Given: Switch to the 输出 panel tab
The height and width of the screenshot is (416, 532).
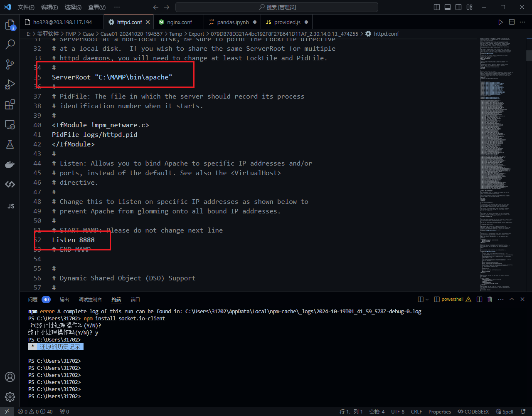Looking at the screenshot, I should [x=64, y=299].
